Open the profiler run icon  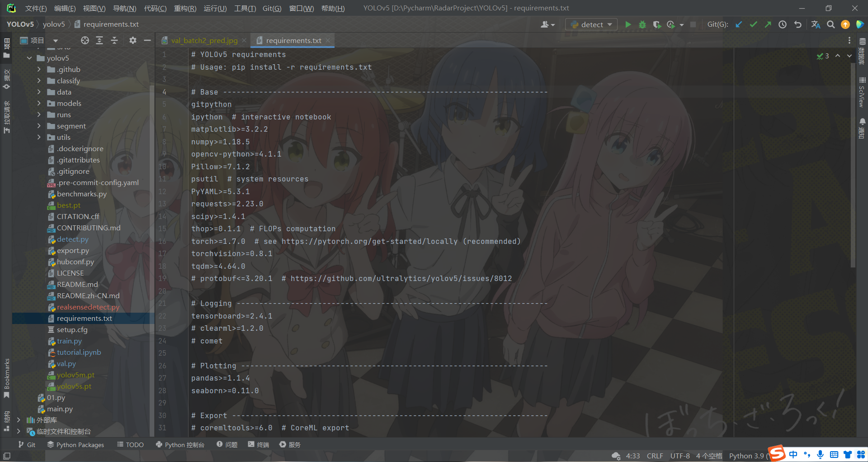pos(671,24)
